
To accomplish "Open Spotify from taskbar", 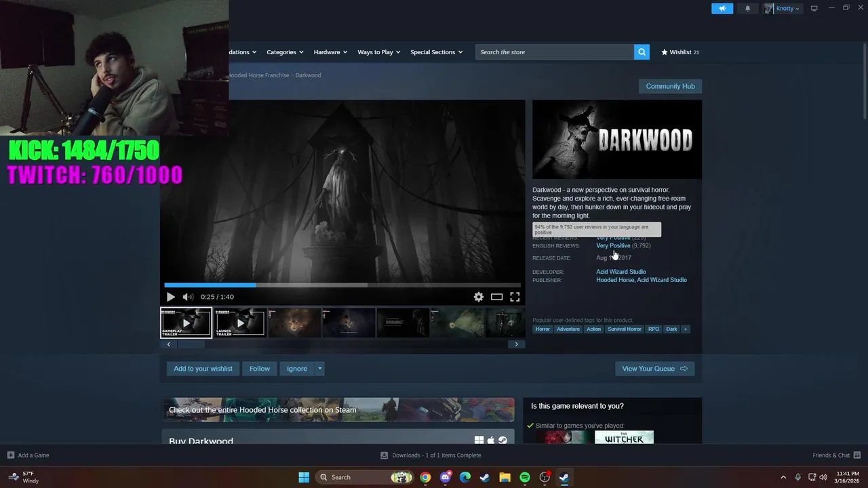I will point(524,477).
